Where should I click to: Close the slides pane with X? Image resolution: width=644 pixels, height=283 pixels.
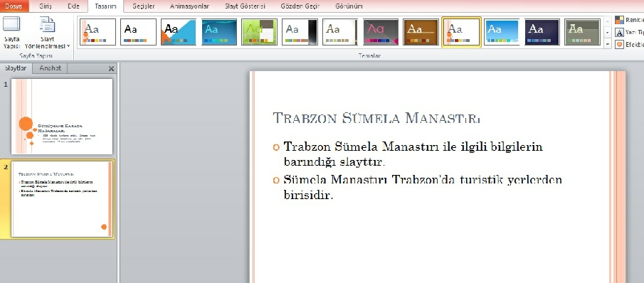111,68
